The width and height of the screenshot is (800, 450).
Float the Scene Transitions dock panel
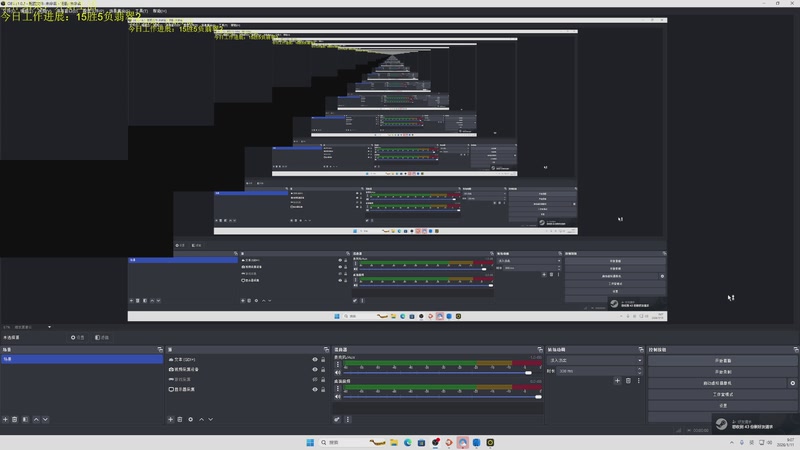coord(641,349)
